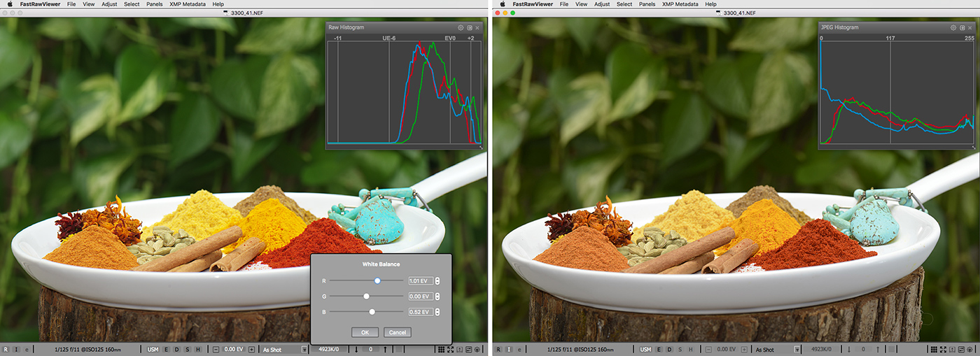Click the G channel 0.00 EV field
The image size is (980, 356).
point(420,296)
